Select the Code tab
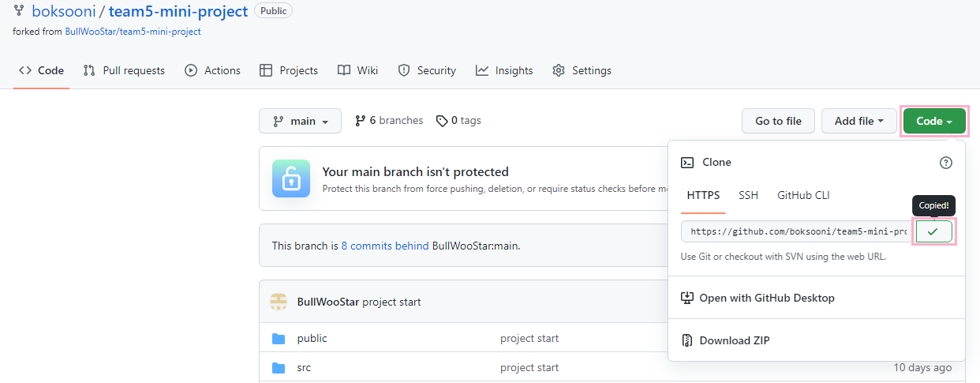 (42, 70)
